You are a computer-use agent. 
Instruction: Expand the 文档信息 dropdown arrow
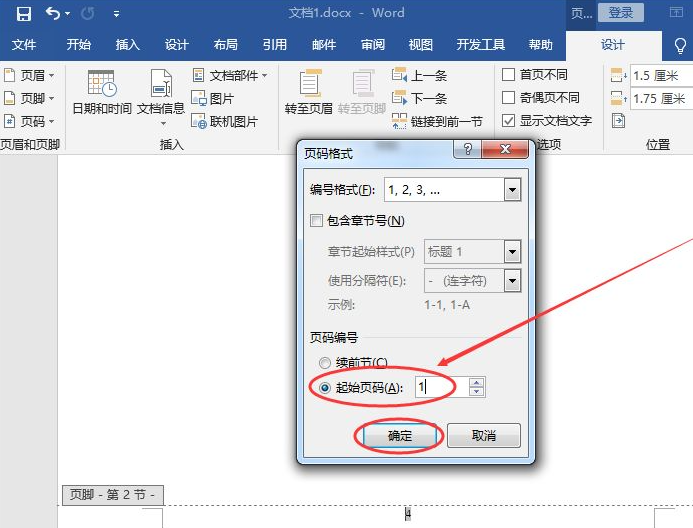pos(163,123)
